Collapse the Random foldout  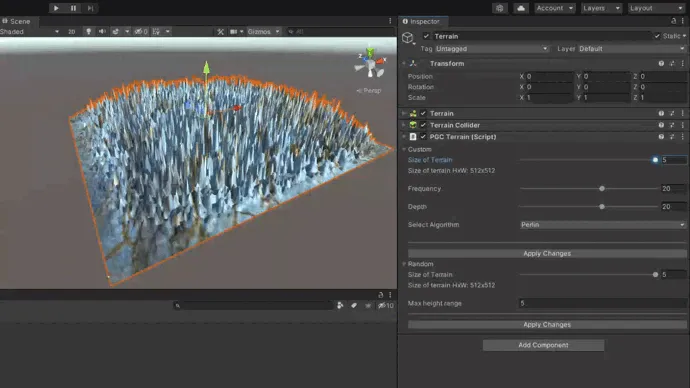[404, 264]
